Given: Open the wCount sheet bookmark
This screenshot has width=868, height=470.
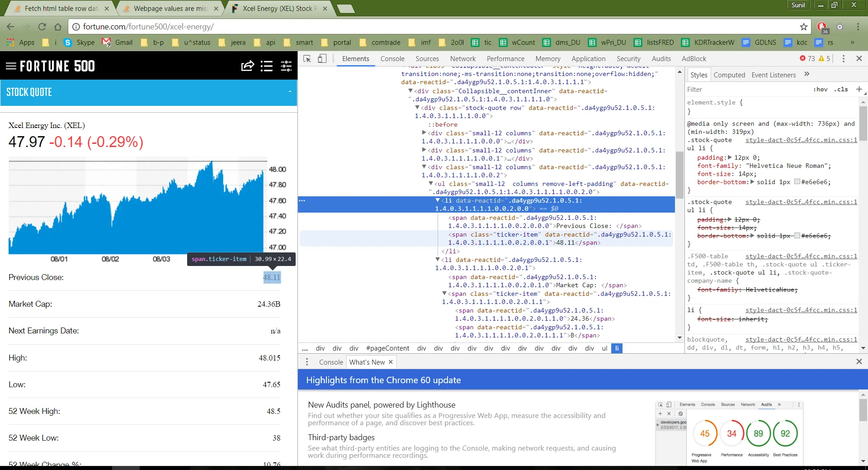Looking at the screenshot, I should click(517, 43).
